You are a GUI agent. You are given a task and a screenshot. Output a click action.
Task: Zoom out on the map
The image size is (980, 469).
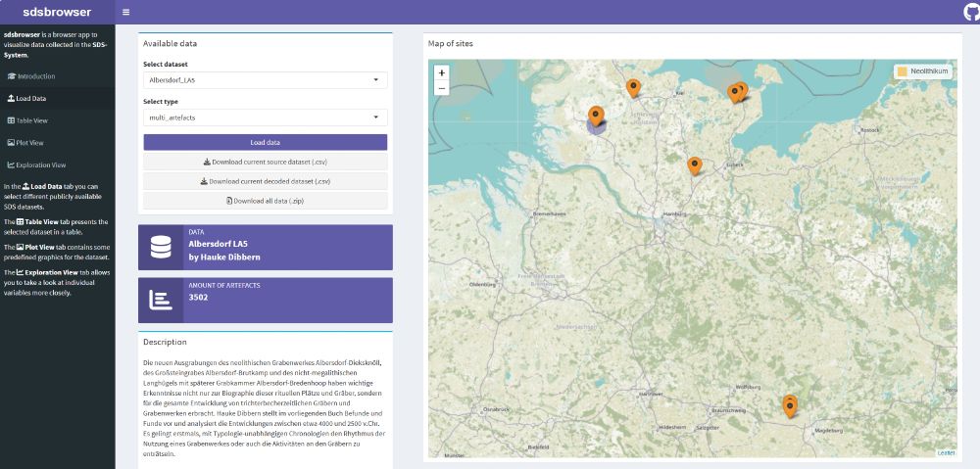[441, 88]
